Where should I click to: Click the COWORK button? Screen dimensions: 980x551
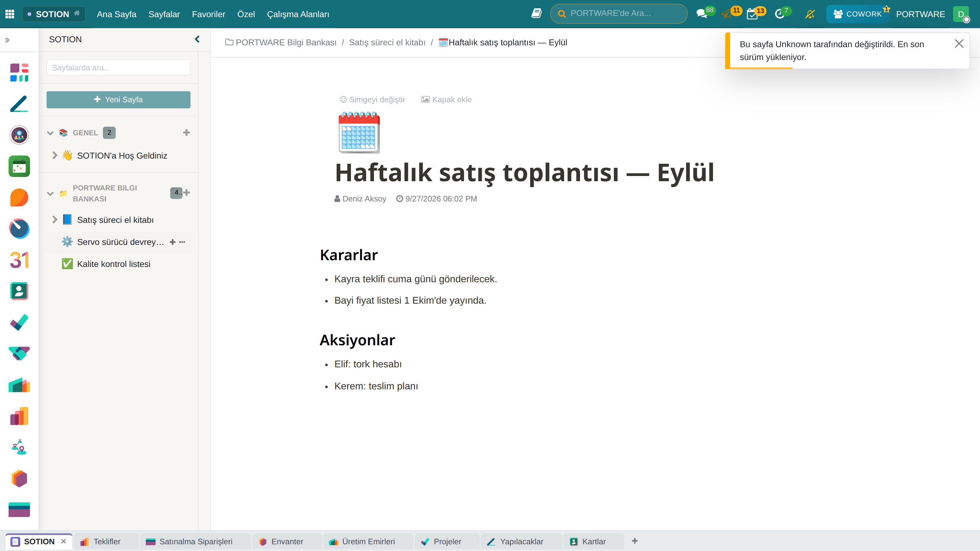click(x=858, y=14)
